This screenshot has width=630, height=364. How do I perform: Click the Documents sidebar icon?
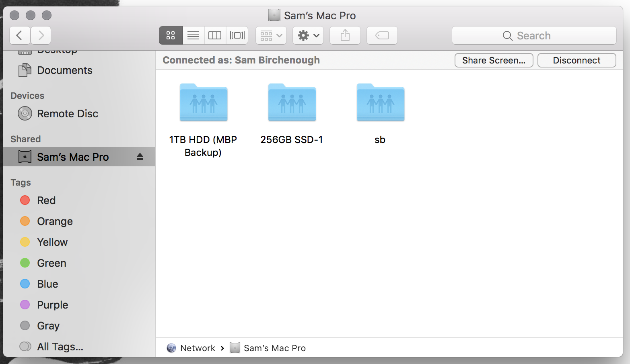click(25, 70)
